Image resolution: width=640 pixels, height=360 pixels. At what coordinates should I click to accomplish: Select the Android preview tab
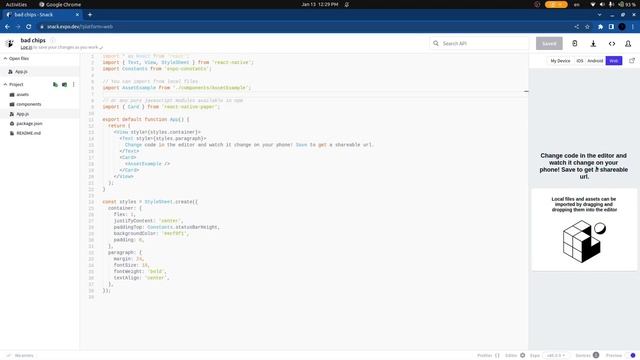[595, 61]
